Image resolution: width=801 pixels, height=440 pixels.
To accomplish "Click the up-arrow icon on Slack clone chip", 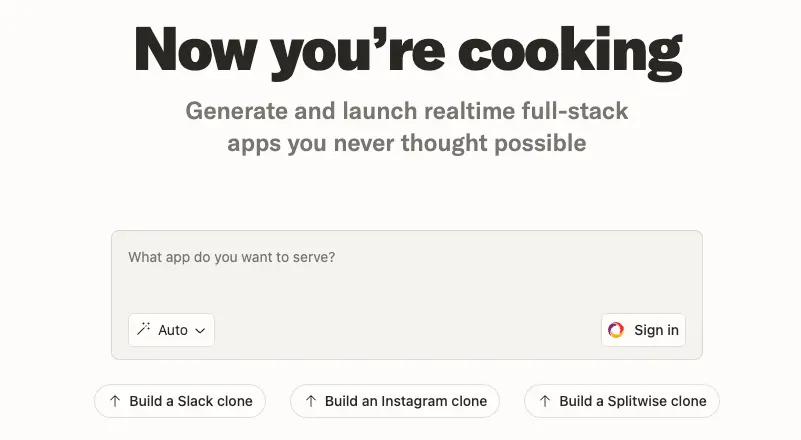I will [x=115, y=401].
